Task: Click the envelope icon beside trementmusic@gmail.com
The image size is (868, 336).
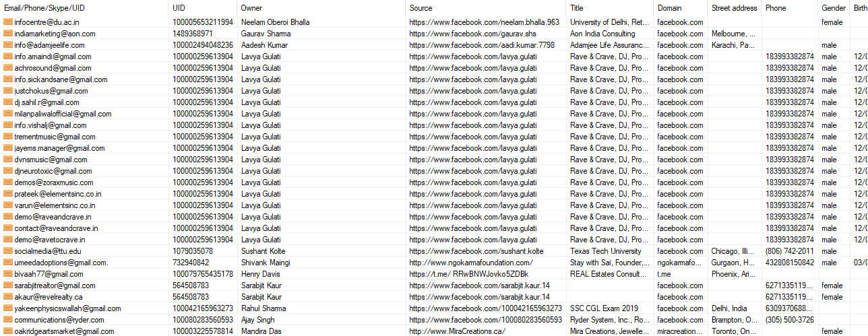Action: pos(8,137)
